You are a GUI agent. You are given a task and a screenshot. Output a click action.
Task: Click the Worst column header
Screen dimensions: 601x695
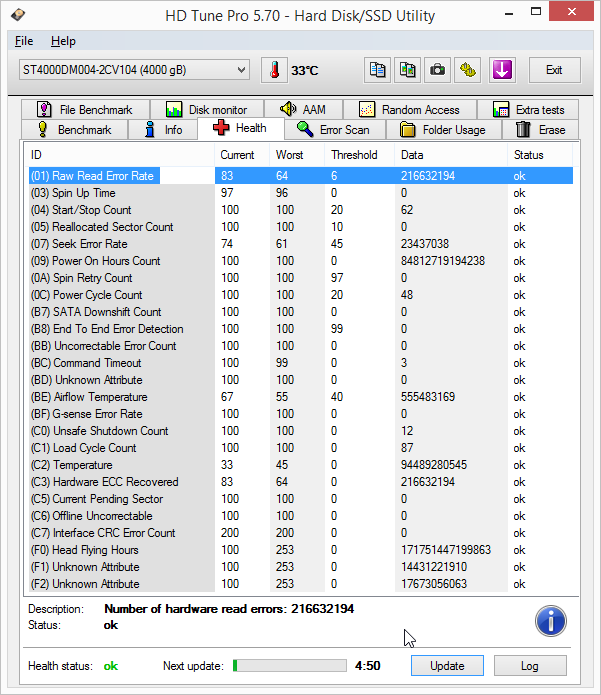pos(297,155)
